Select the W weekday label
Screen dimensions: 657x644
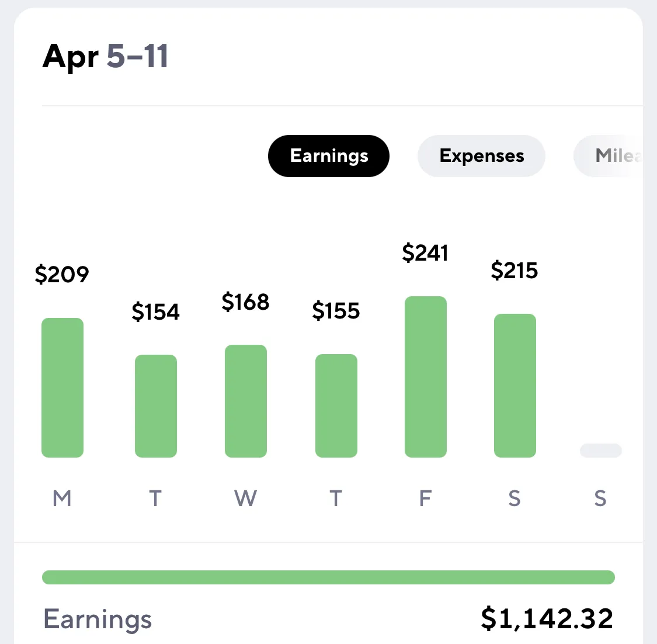coord(245,498)
